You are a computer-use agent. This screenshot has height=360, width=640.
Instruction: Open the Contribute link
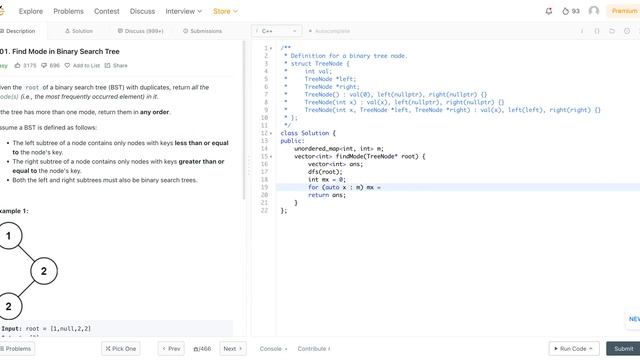tap(314, 349)
